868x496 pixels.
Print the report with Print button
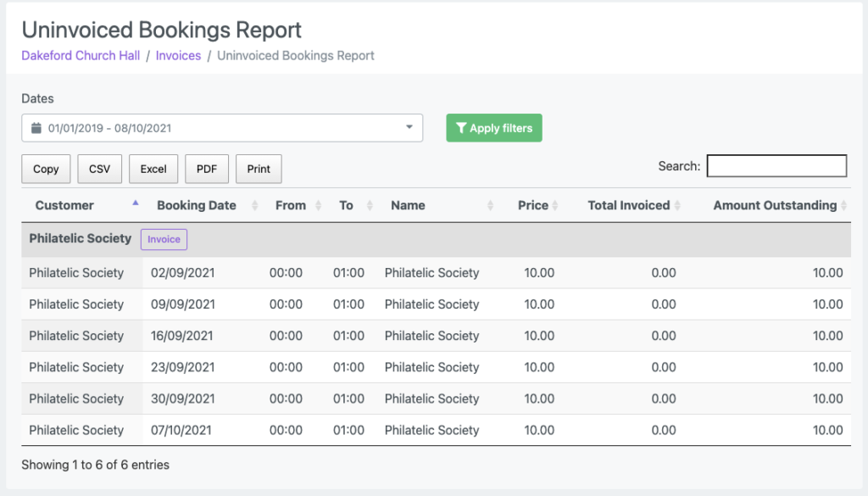point(259,169)
